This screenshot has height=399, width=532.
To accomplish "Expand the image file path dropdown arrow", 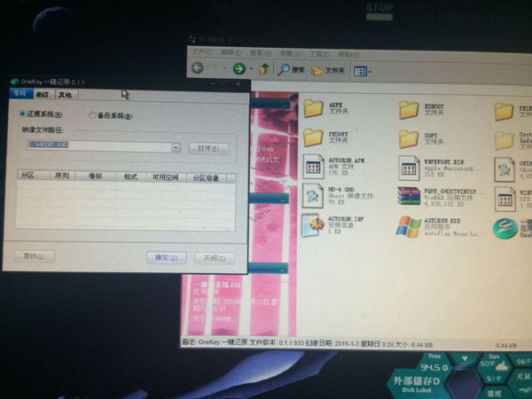I will click(x=176, y=147).
